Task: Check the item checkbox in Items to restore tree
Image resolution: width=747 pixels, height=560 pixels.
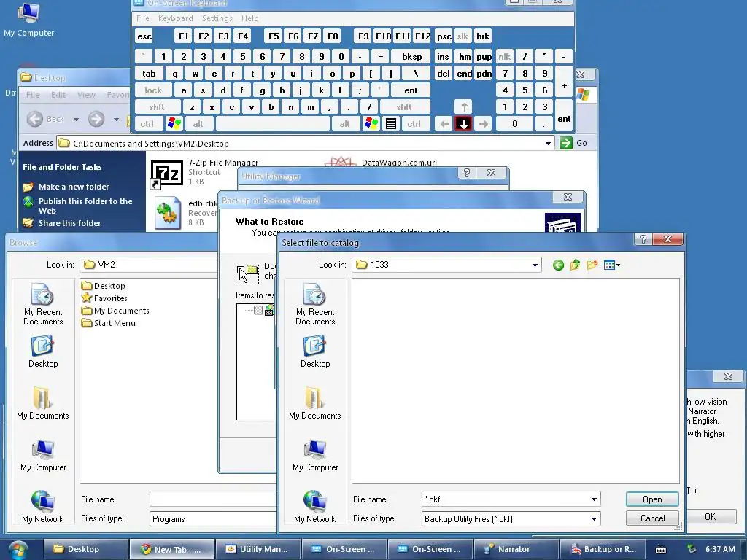Action: (x=258, y=310)
